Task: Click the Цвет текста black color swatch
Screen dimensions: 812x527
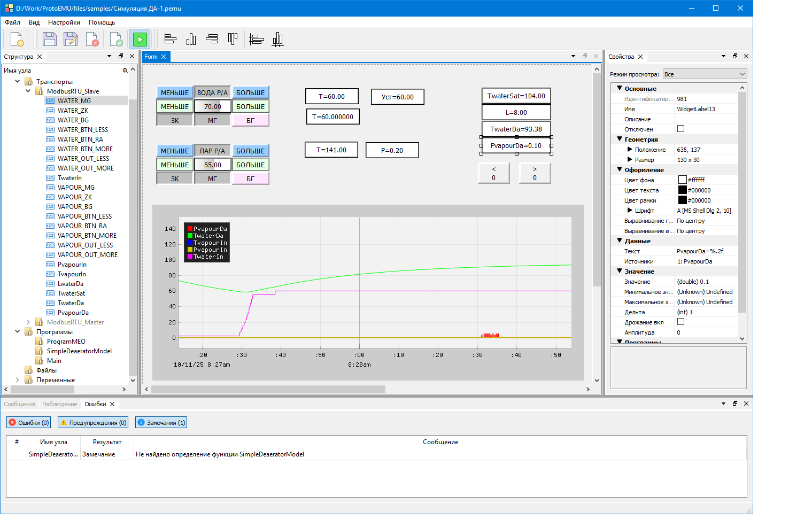Action: click(682, 190)
